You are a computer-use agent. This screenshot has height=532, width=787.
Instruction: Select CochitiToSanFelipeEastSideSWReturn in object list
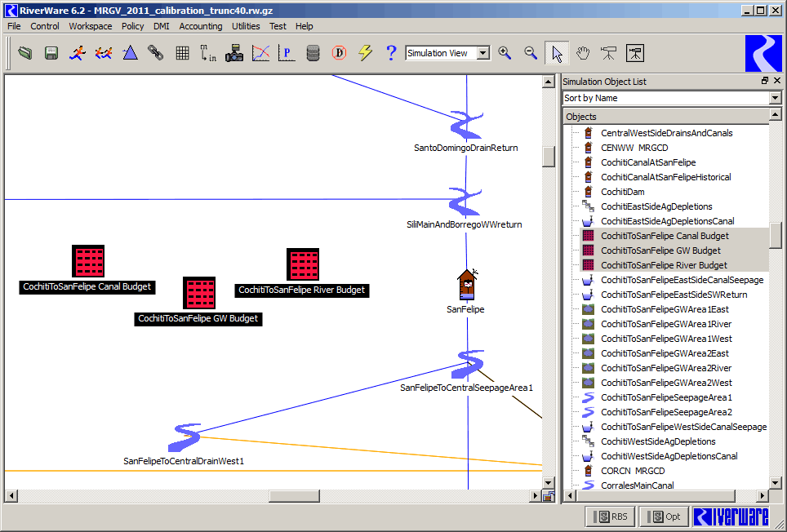674,295
